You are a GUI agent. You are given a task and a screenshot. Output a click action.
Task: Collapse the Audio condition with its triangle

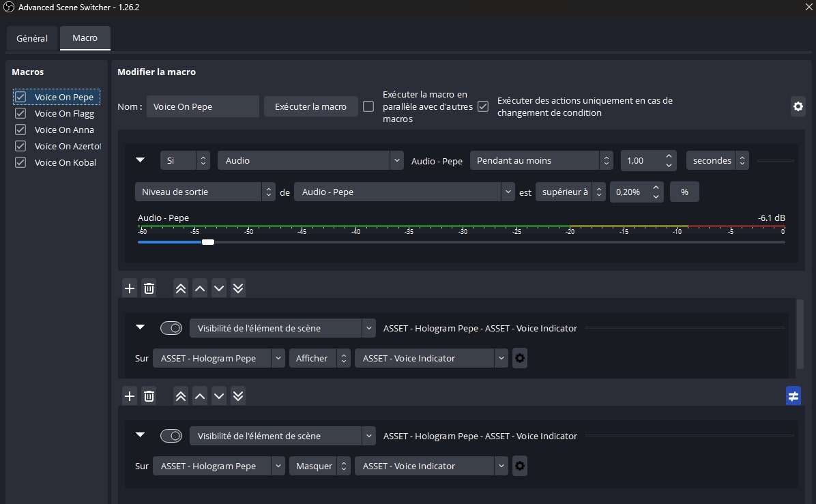tap(141, 160)
